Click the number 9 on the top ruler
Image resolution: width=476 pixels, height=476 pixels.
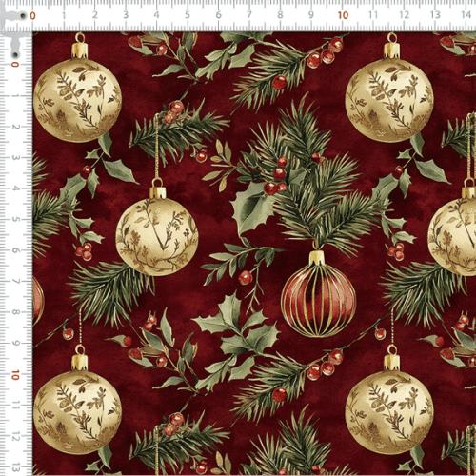point(311,15)
